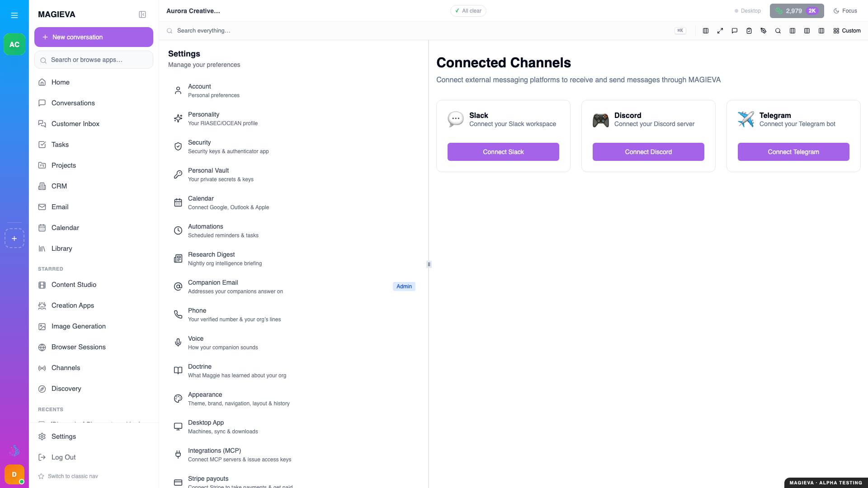Open the 2,979 credits balance chip
Screen dimensions: 868x488
(x=797, y=11)
